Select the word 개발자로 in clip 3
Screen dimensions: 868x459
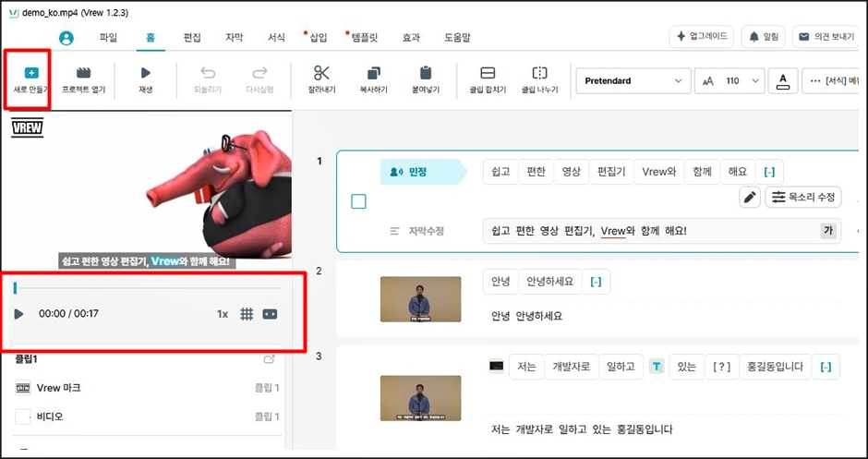(572, 367)
